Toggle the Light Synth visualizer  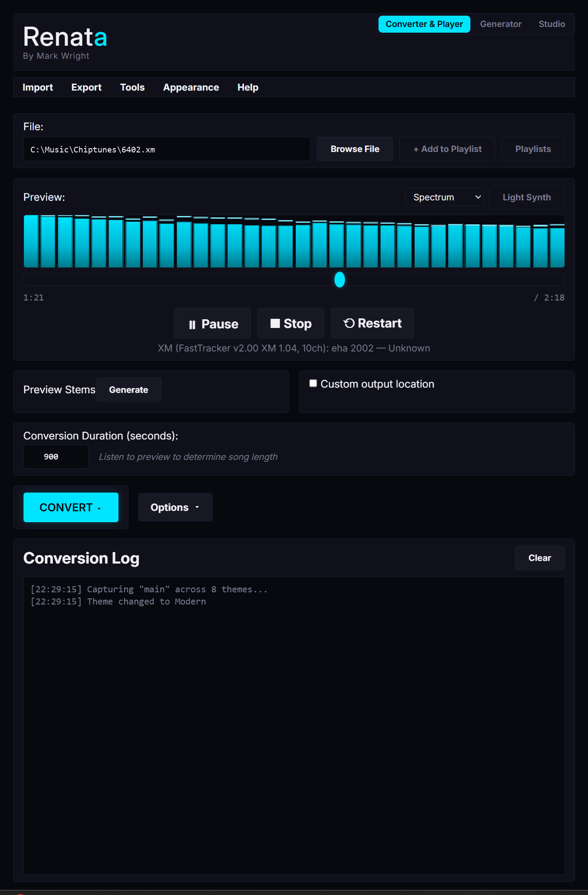tap(527, 197)
